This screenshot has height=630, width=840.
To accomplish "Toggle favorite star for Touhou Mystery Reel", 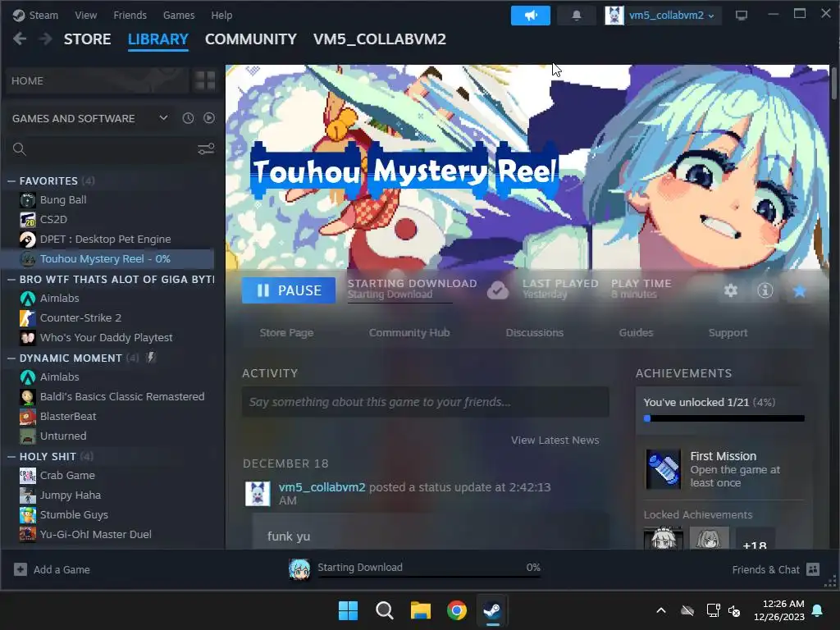I will coord(799,290).
